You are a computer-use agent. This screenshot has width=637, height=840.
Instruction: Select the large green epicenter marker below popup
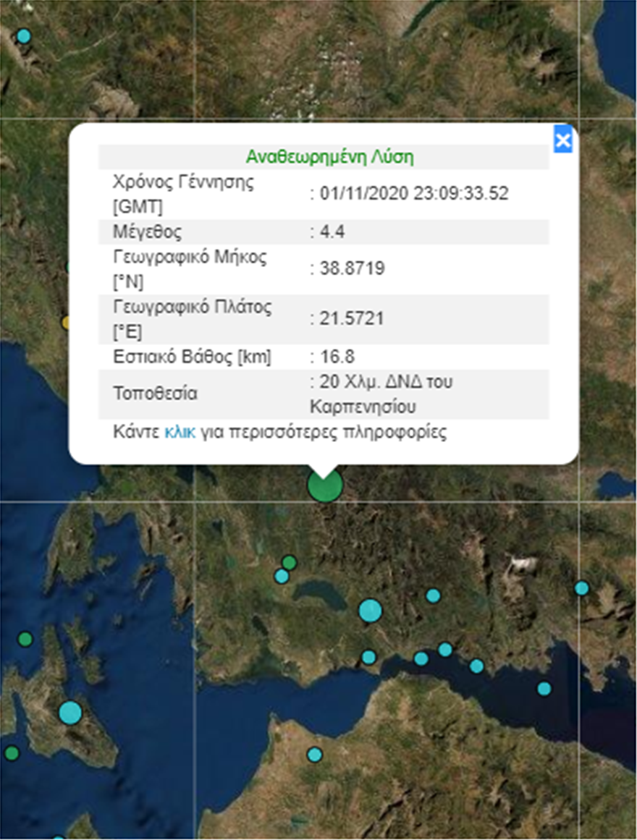tap(324, 485)
